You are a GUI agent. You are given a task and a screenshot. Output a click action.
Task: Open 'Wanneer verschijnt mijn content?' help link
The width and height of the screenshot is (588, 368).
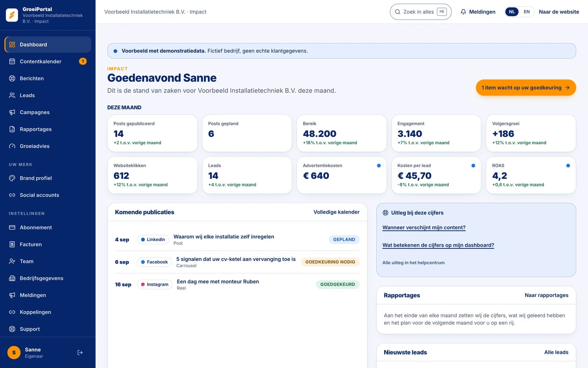pos(424,227)
